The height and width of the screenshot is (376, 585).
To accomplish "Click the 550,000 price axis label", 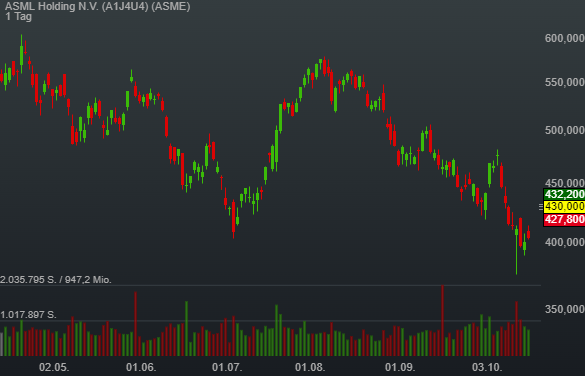I will pos(564,82).
